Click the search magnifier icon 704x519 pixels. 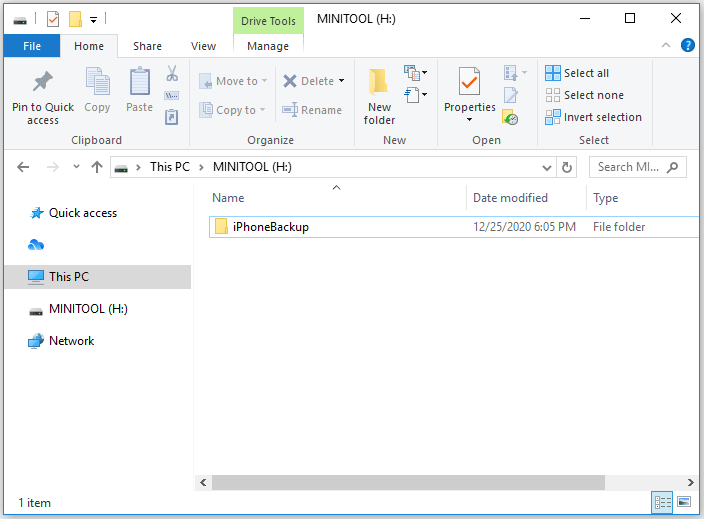click(x=672, y=167)
